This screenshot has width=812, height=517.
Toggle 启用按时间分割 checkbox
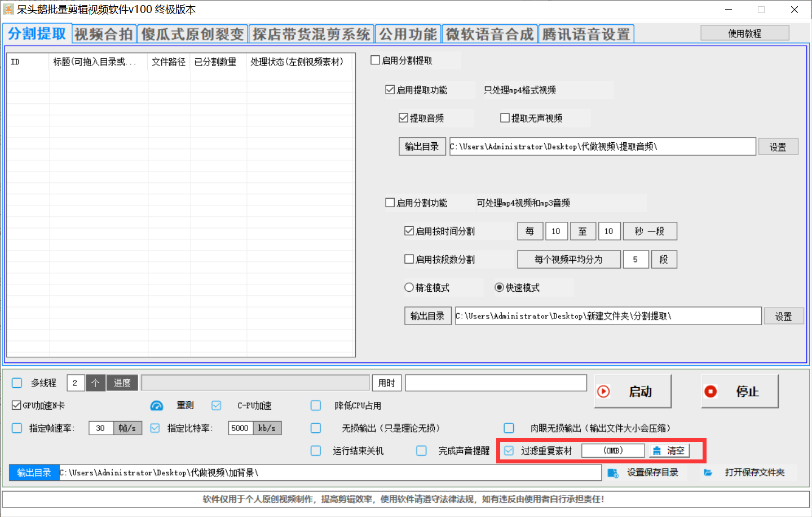click(409, 230)
